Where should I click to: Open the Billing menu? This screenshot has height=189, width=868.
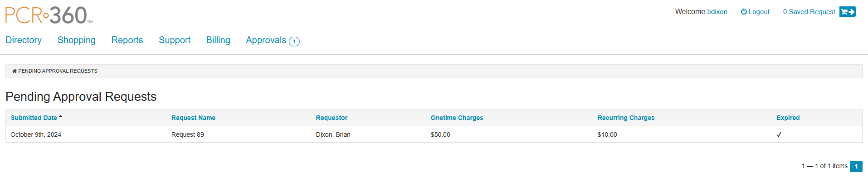(218, 40)
